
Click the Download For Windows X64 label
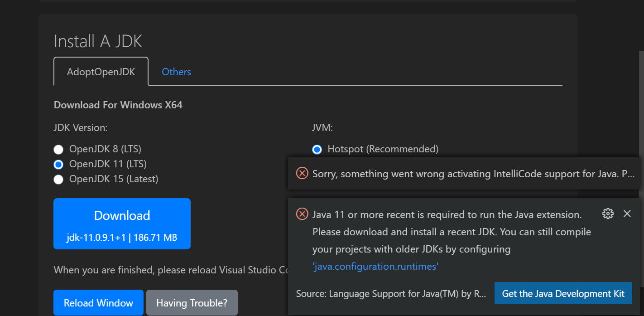coord(118,105)
